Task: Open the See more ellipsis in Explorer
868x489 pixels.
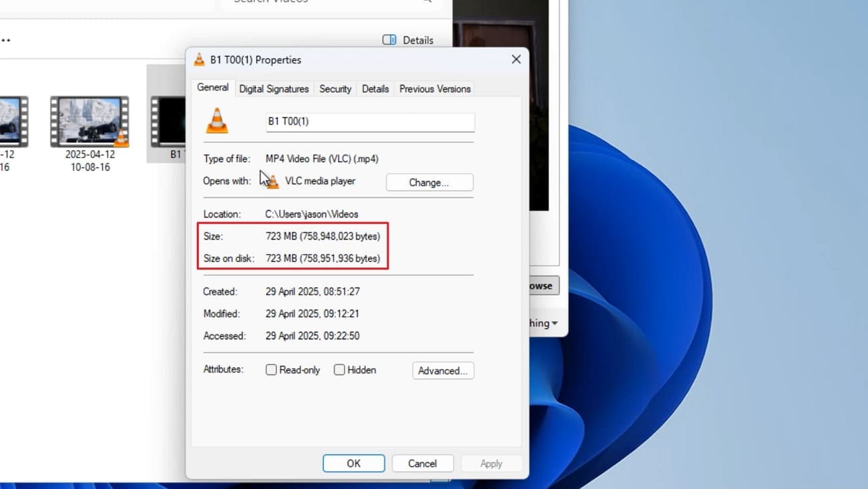Action: pos(7,40)
